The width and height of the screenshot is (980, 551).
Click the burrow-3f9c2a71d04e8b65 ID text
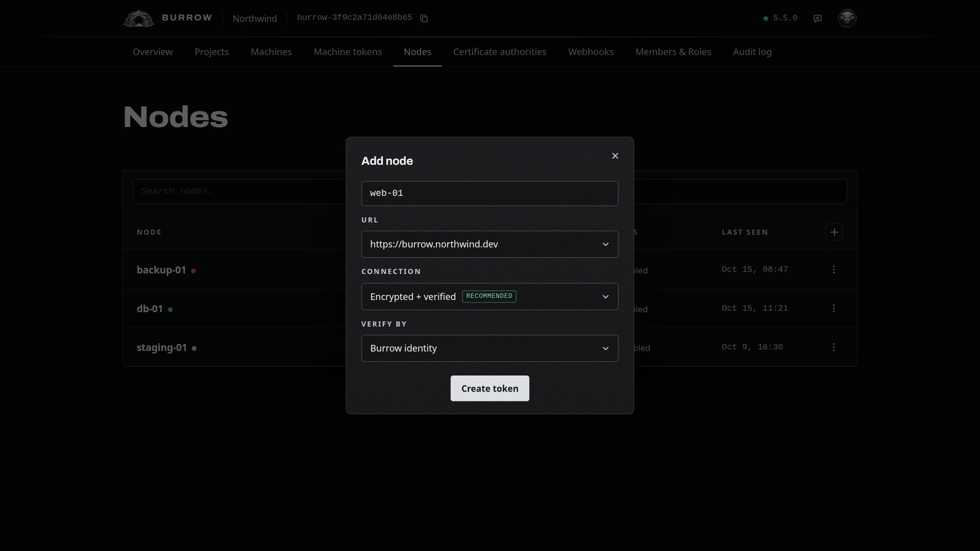pyautogui.click(x=354, y=18)
